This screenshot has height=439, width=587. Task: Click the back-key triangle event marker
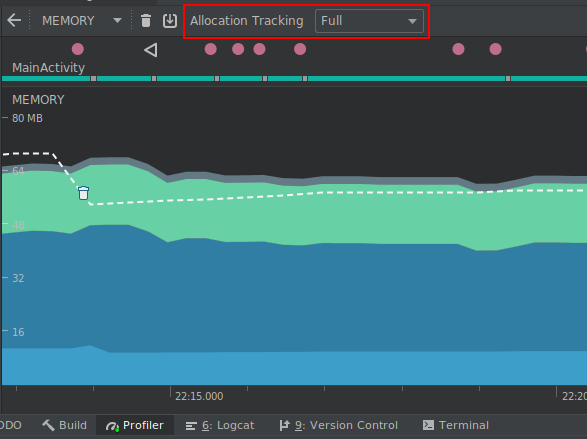point(150,50)
